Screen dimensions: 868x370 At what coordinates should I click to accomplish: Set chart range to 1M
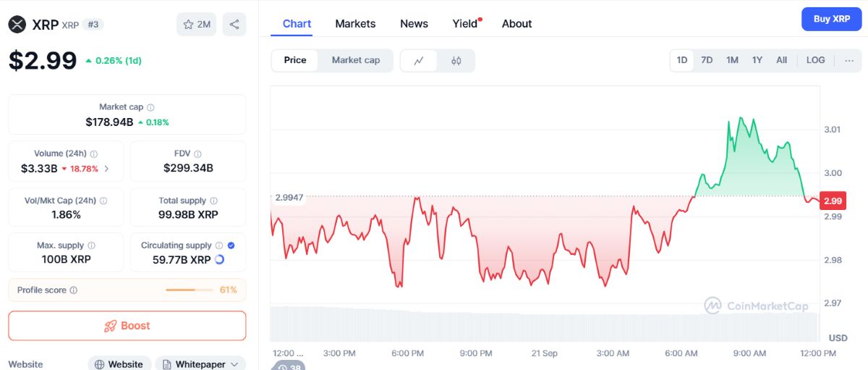pyautogui.click(x=732, y=60)
